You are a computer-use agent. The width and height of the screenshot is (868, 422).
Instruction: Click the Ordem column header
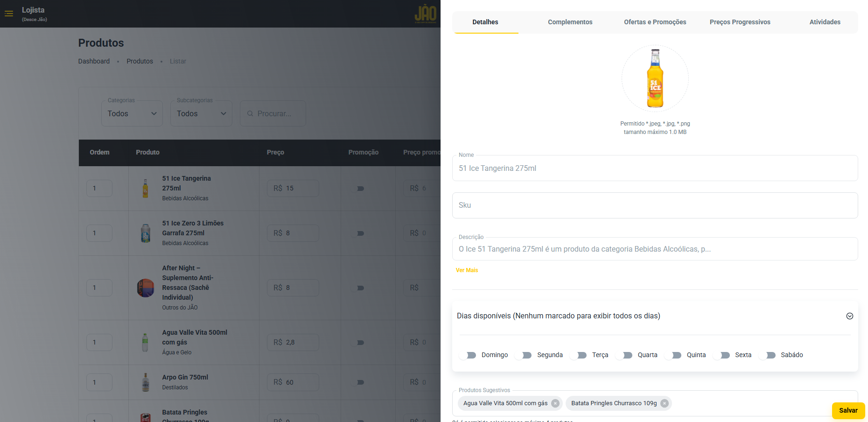(99, 152)
